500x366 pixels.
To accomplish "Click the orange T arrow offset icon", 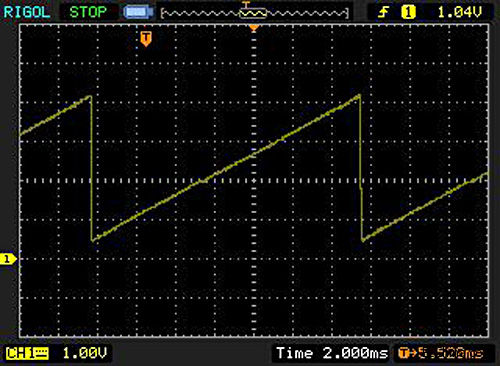I will tap(406, 353).
